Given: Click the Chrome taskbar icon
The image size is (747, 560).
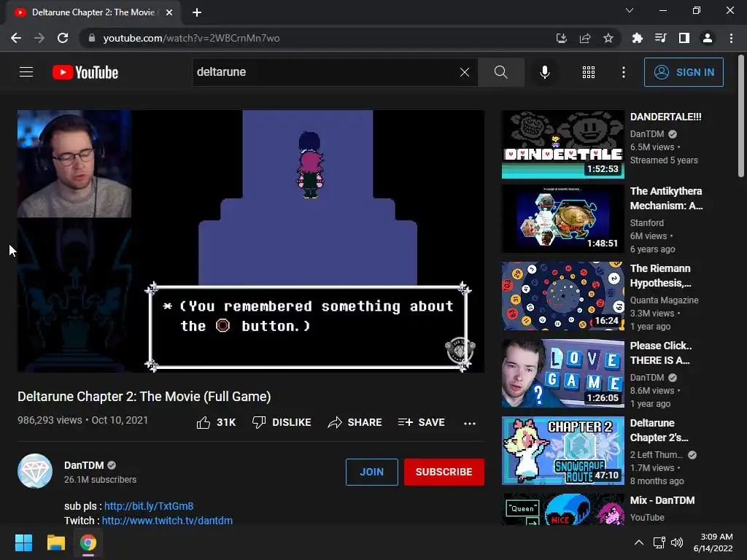Looking at the screenshot, I should coord(88,542).
